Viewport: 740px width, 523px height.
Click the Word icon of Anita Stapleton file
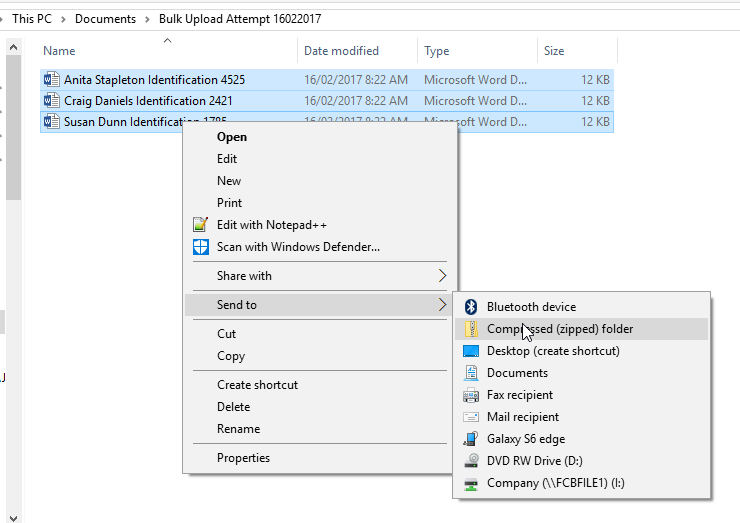pos(51,79)
